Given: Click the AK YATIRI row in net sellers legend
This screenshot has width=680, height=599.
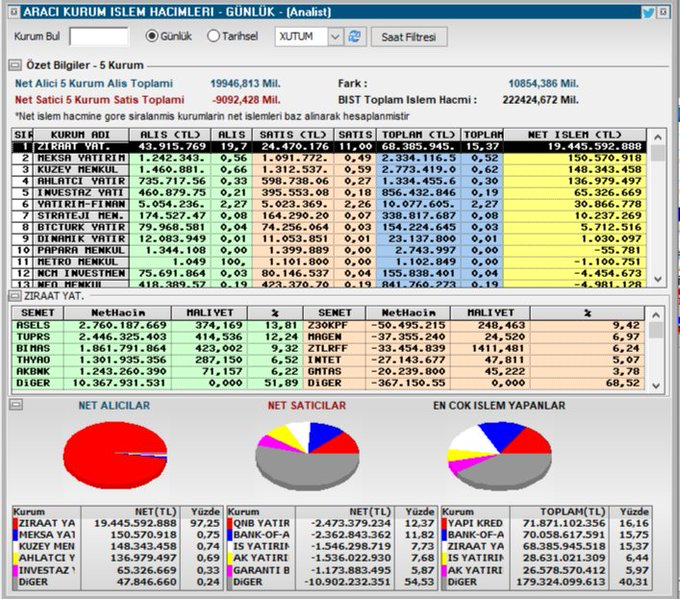Looking at the screenshot, I should [x=331, y=558].
